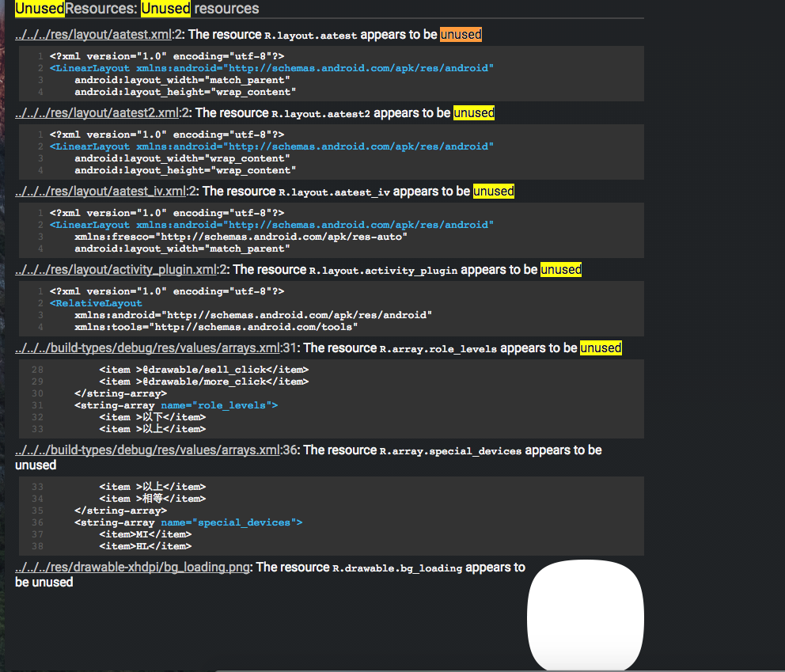Click the string-array name="special_devices" code line

tap(188, 522)
